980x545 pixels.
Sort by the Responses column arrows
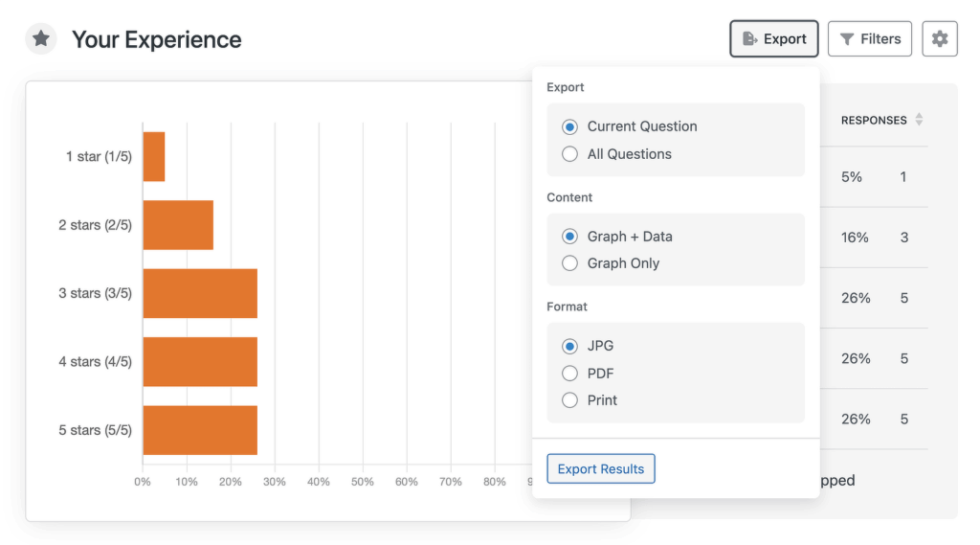click(x=919, y=120)
